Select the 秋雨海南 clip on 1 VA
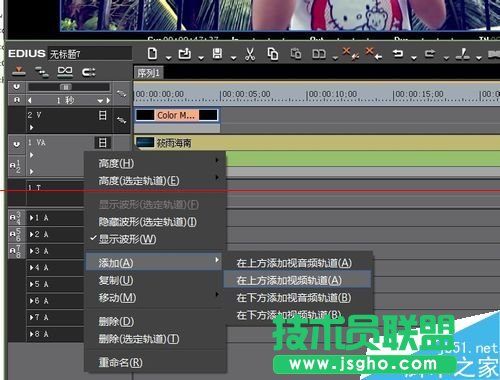The width and height of the screenshot is (500, 380). pyautogui.click(x=317, y=143)
